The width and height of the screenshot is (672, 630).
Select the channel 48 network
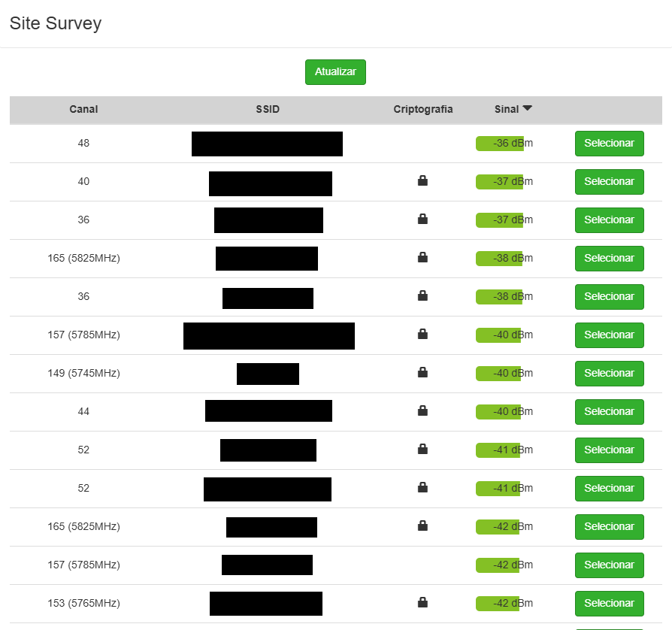[609, 143]
